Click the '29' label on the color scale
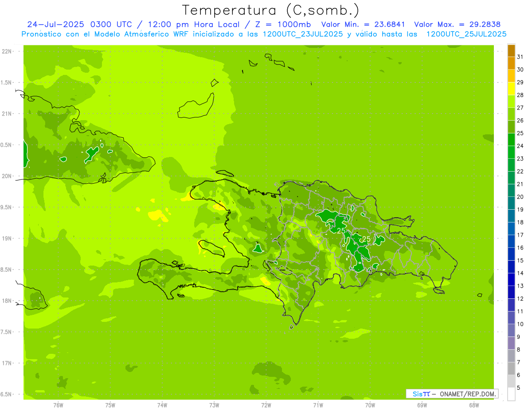 tap(520, 82)
